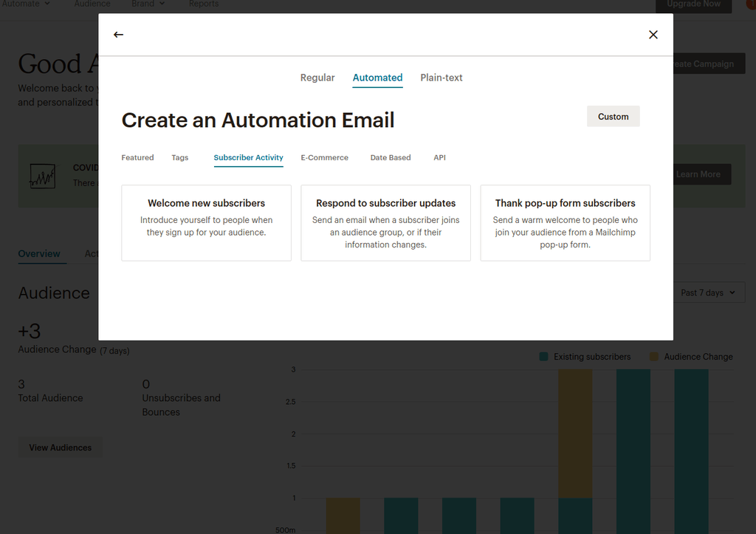The width and height of the screenshot is (756, 534).
Task: Switch to the Plain-text tab
Action: (441, 78)
